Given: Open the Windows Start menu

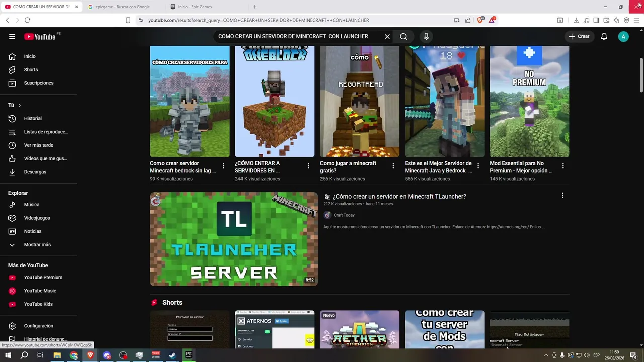Looking at the screenshot, I should [x=8, y=355].
